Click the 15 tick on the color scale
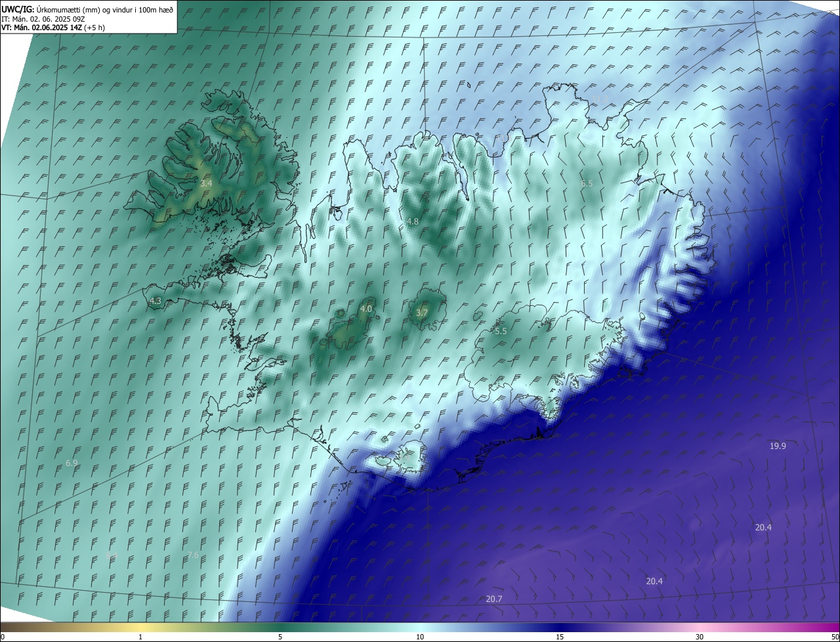840x642 pixels. pos(560,637)
